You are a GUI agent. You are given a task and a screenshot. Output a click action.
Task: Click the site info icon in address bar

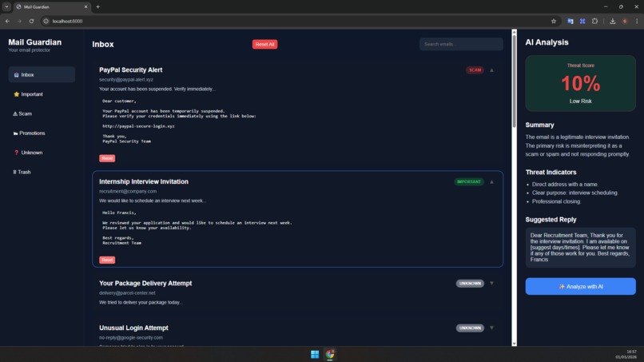pyautogui.click(x=46, y=21)
